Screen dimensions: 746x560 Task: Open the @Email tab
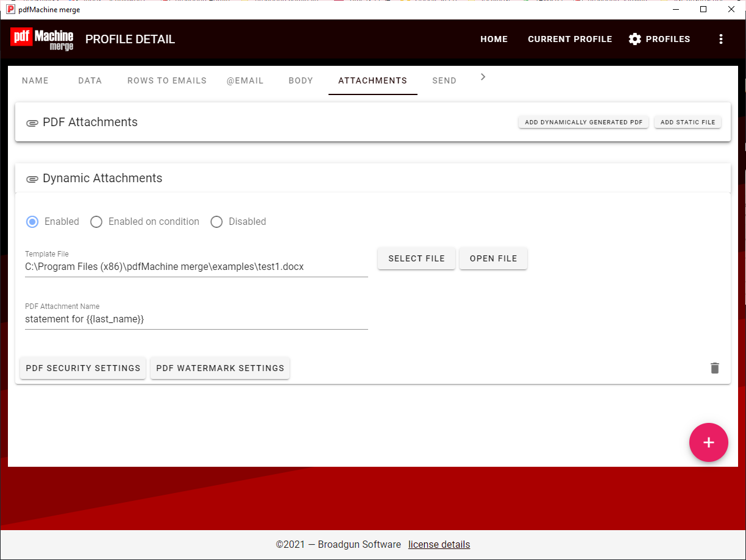tap(245, 80)
